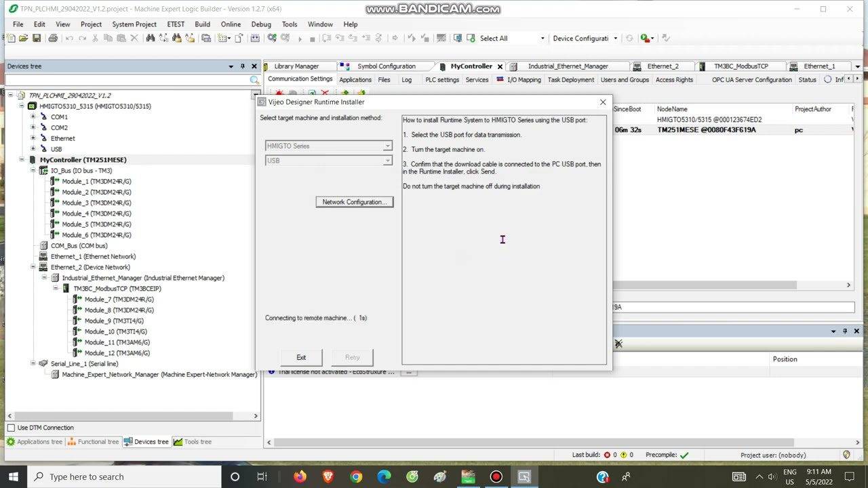868x488 pixels.
Task: Open the Device Configuration toolbar dropdown
Action: tap(615, 39)
